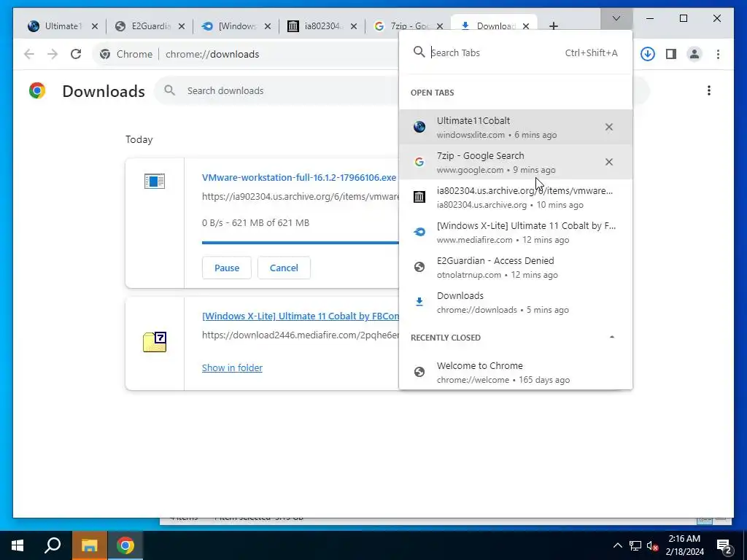This screenshot has height=560, width=747.
Task: Click the Search downloads magnifier icon
Action: [x=169, y=90]
